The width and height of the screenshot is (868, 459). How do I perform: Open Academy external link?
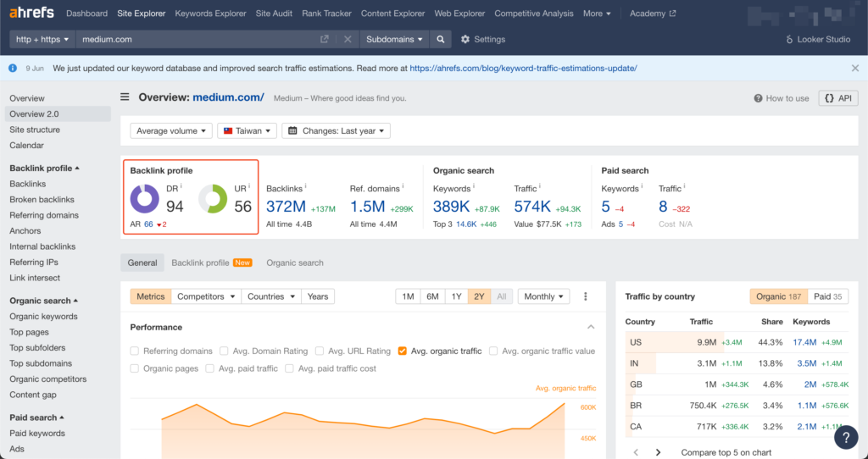click(653, 14)
